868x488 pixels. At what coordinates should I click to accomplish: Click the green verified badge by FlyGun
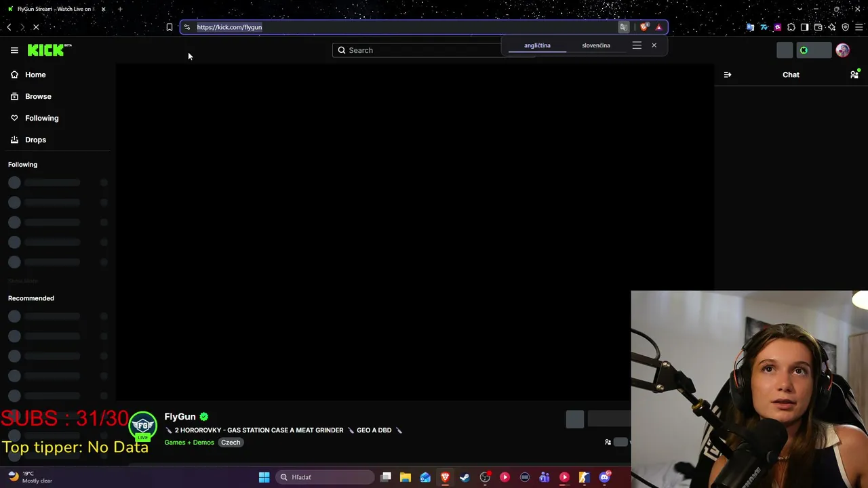pos(204,417)
